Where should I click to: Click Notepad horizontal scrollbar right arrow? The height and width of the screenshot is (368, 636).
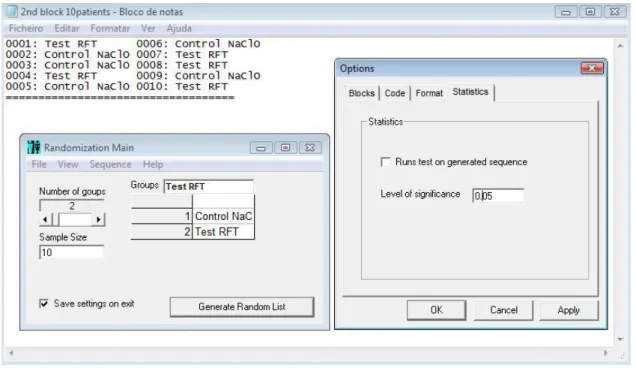click(606, 353)
